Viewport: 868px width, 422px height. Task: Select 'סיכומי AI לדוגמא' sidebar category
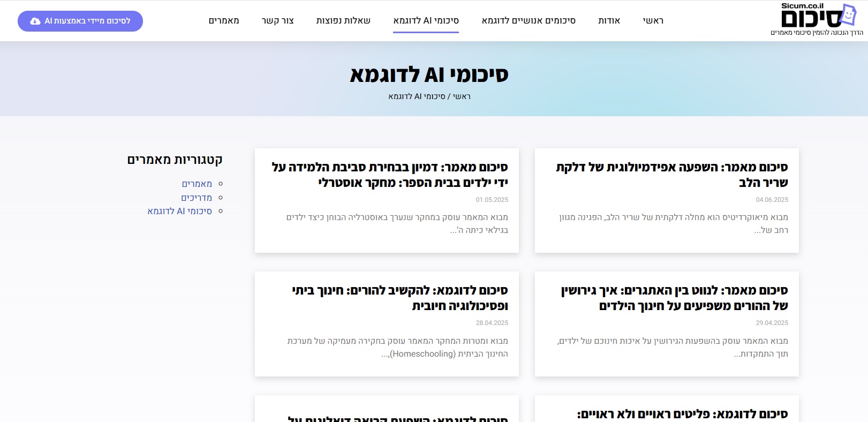[179, 211]
